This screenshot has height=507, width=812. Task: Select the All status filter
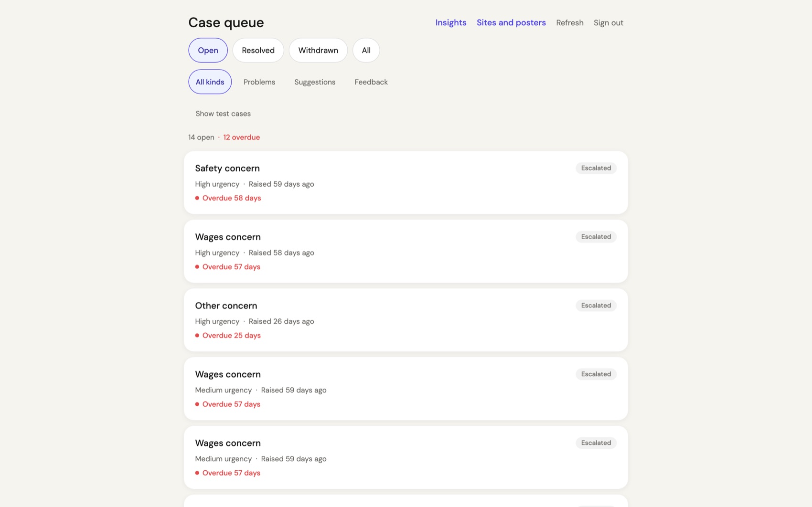click(x=366, y=50)
